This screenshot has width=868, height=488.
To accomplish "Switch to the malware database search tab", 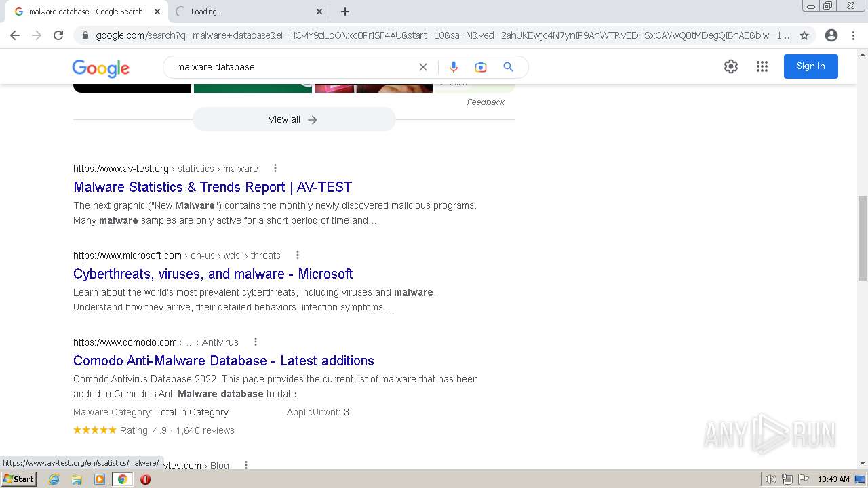I will click(85, 12).
